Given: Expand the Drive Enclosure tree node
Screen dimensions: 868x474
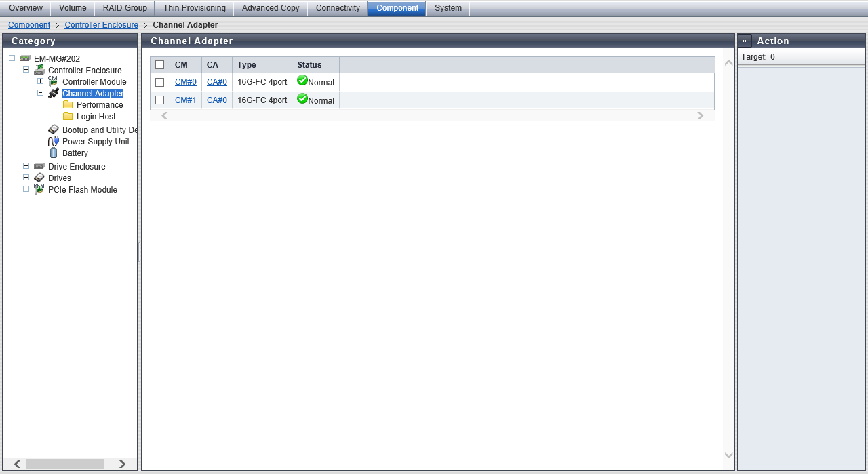Looking at the screenshot, I should coord(26,166).
